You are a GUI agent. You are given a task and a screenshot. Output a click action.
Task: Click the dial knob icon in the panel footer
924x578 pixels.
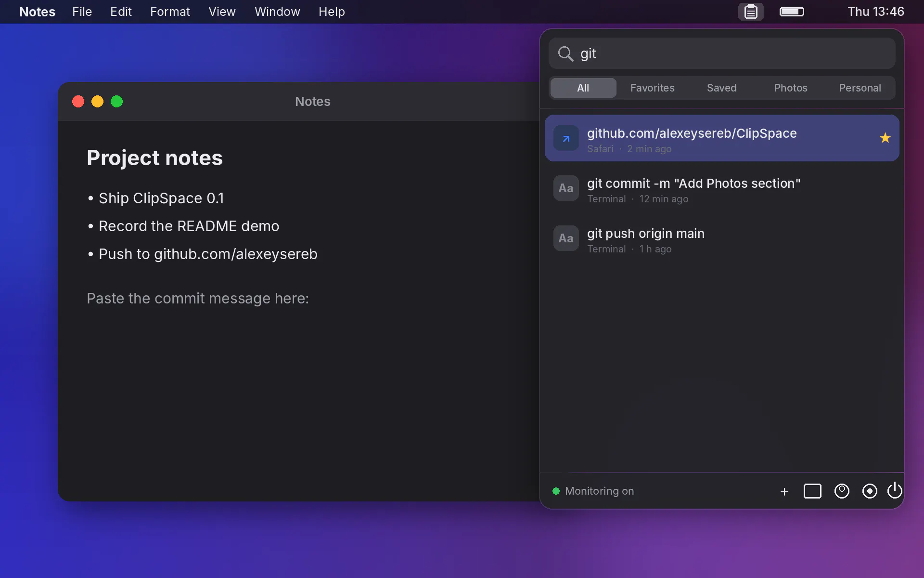click(842, 491)
